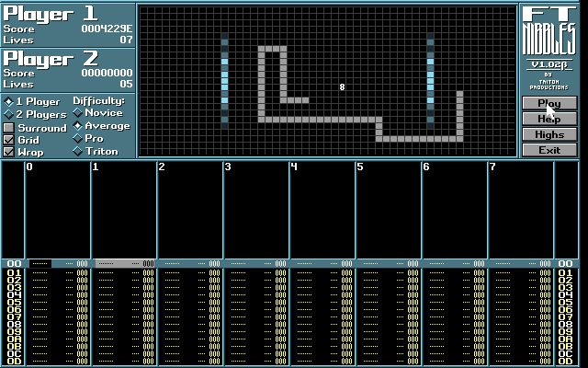The image size is (588, 368).
Task: Set difficulty to Novice
Action: 77,113
